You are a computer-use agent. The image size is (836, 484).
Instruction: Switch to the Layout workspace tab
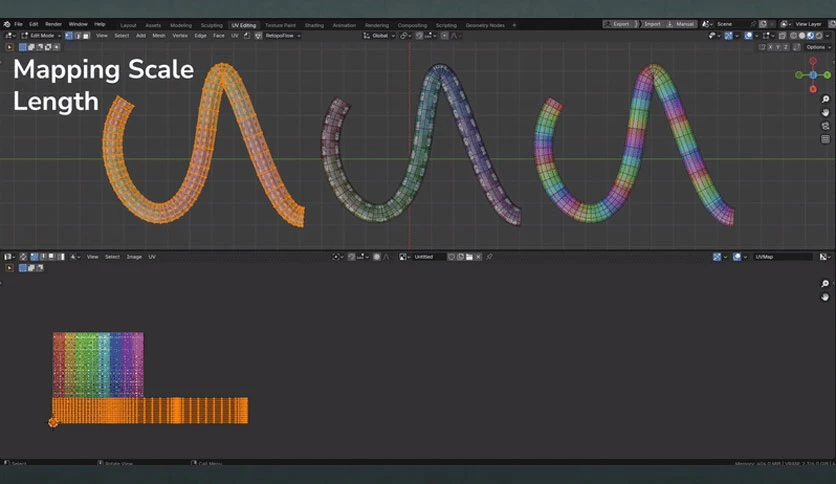[128, 26]
